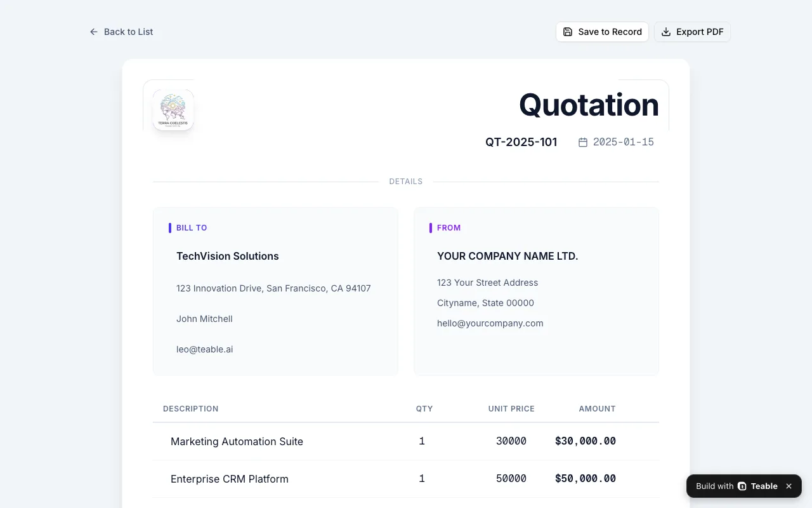812x508 pixels.
Task: Click the 123 Your Street Address line
Action: pos(487,283)
